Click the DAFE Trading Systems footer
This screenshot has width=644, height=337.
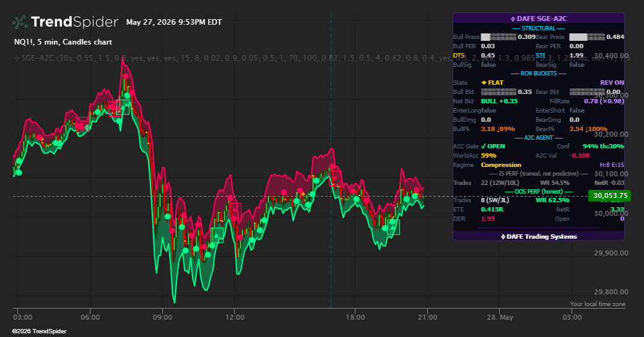pyautogui.click(x=539, y=237)
